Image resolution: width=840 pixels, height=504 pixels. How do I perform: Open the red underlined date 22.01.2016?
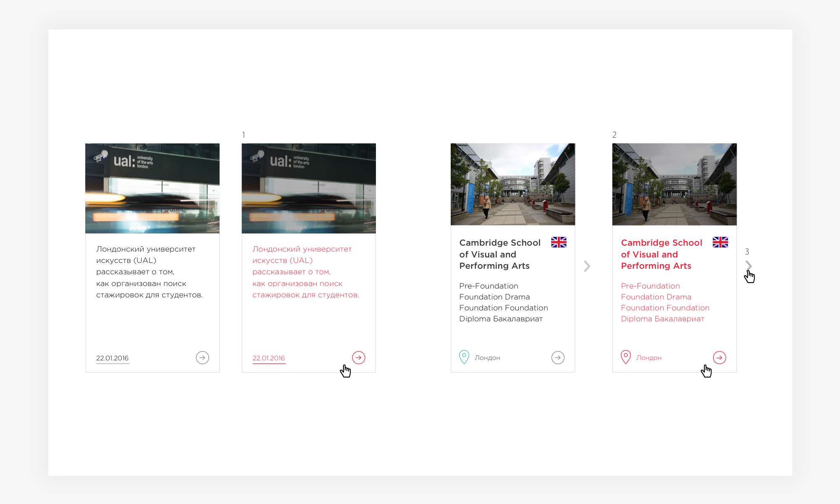tap(269, 358)
